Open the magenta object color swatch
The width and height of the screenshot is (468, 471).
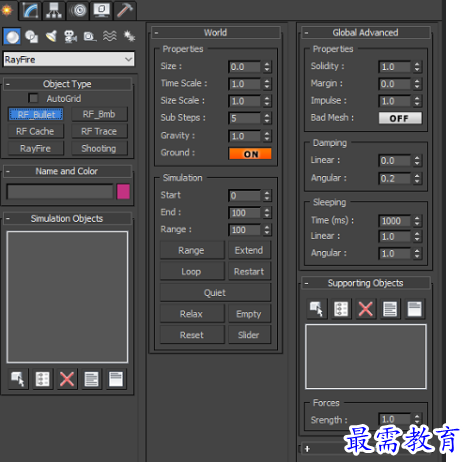pyautogui.click(x=123, y=192)
